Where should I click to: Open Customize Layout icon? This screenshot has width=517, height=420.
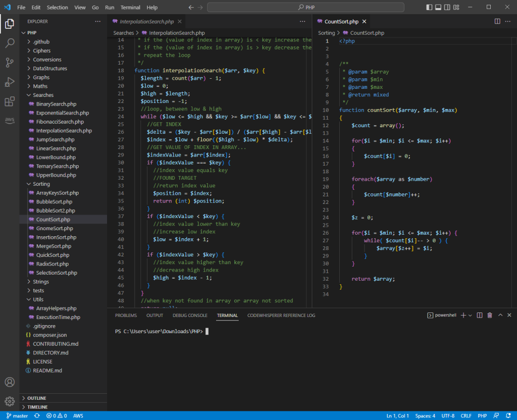[x=456, y=7]
